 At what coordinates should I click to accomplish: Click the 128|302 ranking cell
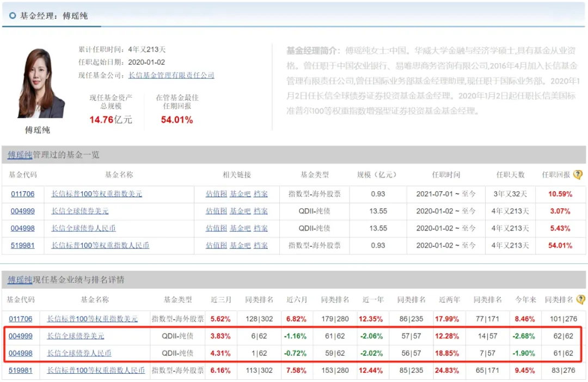259,319
